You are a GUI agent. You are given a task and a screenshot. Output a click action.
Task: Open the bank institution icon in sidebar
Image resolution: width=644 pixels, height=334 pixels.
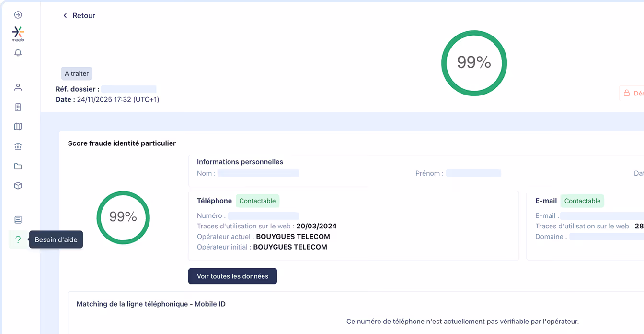point(18,146)
